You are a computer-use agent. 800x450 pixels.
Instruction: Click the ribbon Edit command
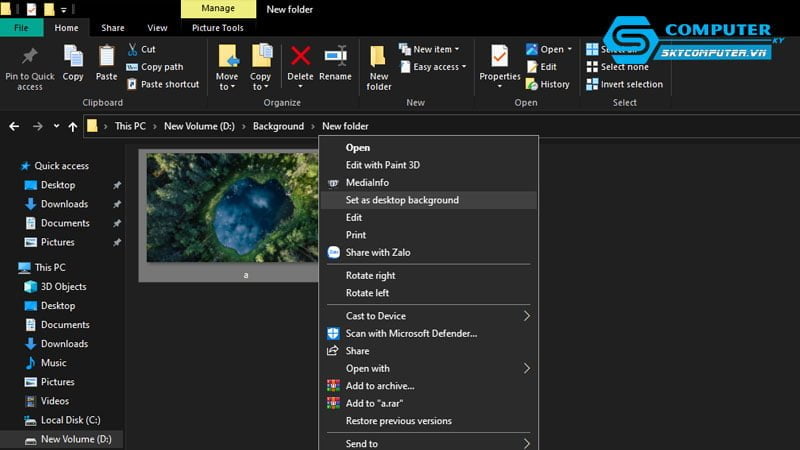pyautogui.click(x=541, y=67)
